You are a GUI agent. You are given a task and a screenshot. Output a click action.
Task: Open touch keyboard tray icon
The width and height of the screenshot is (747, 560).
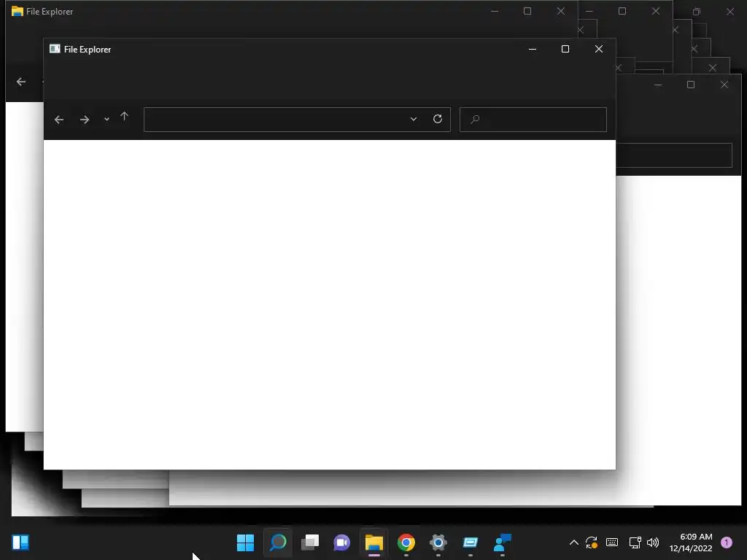pos(612,542)
